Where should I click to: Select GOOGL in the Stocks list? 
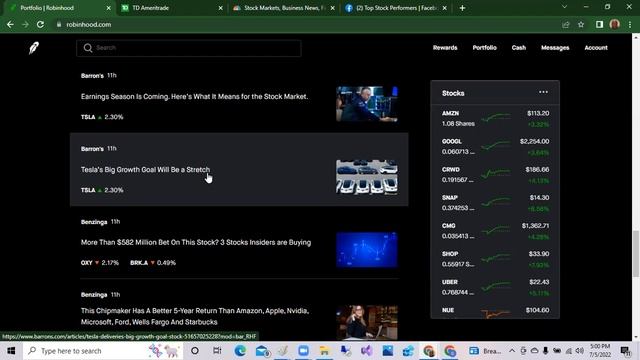(495, 147)
